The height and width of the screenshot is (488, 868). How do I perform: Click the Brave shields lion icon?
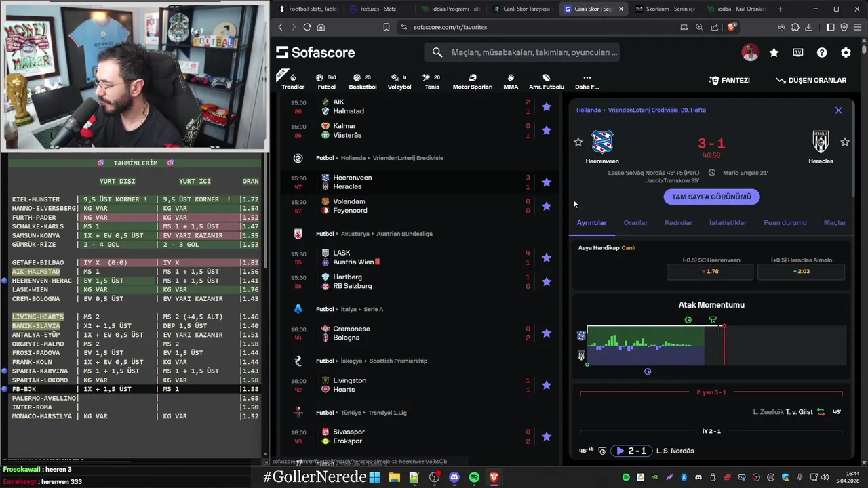(732, 27)
